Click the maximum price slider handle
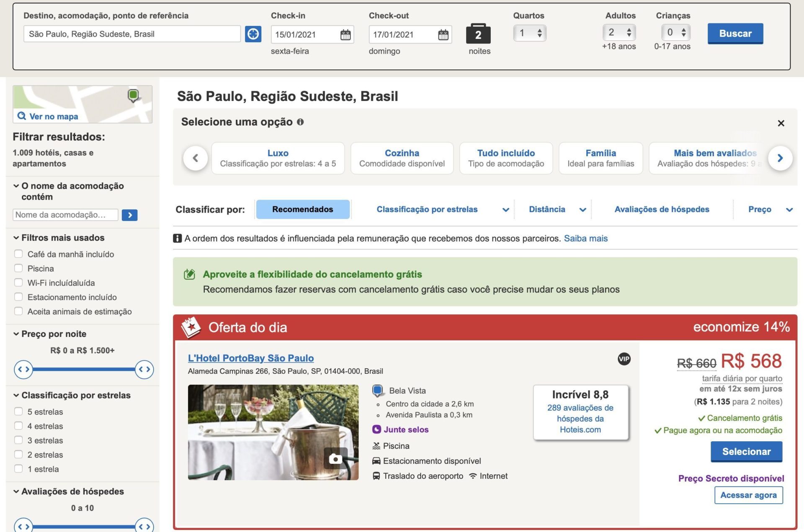 (144, 370)
